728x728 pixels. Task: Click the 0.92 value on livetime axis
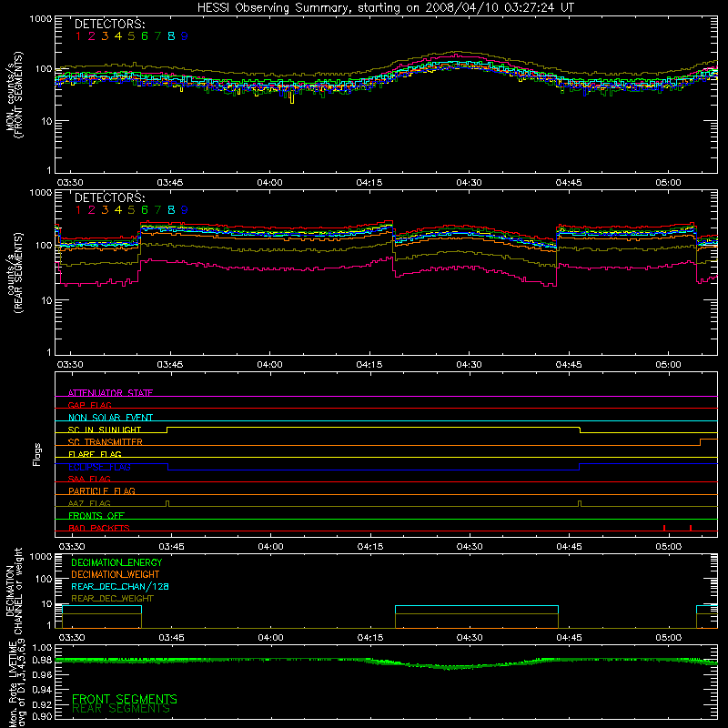43,703
